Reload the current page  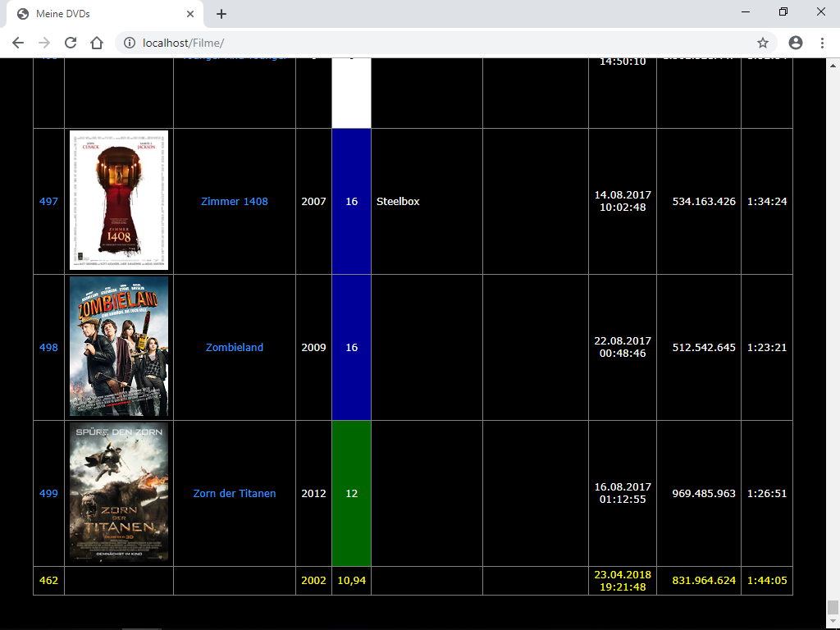[71, 43]
